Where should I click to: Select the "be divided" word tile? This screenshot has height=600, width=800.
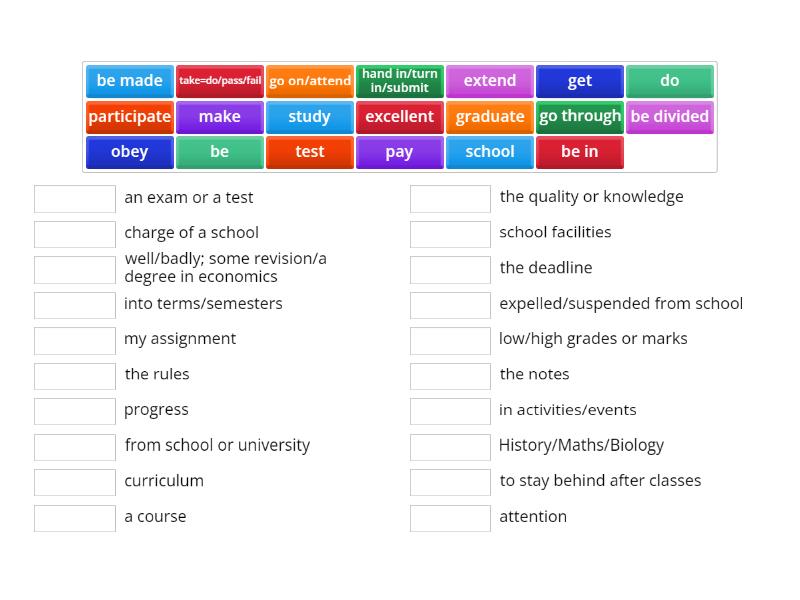coord(670,117)
